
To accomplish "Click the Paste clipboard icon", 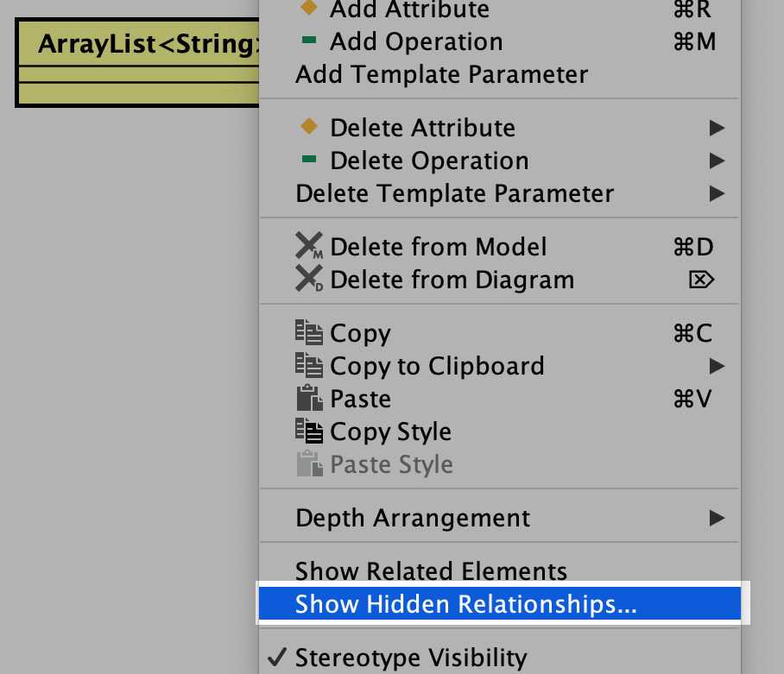I will (308, 399).
